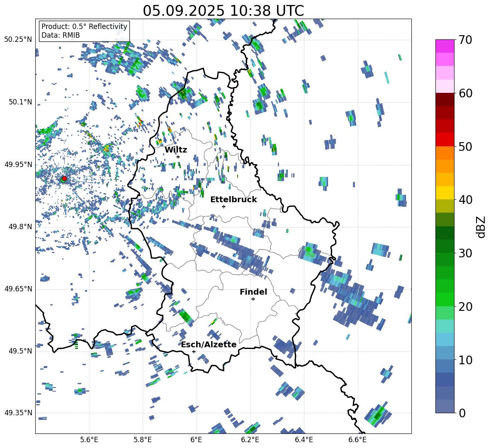Viewport: 491px width, 448px height.
Task: Click the Wiltz station cross marker
Action: [178, 157]
